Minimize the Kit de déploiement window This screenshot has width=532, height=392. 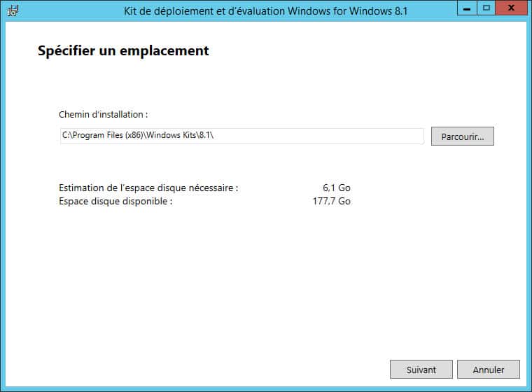pyautogui.click(x=467, y=8)
